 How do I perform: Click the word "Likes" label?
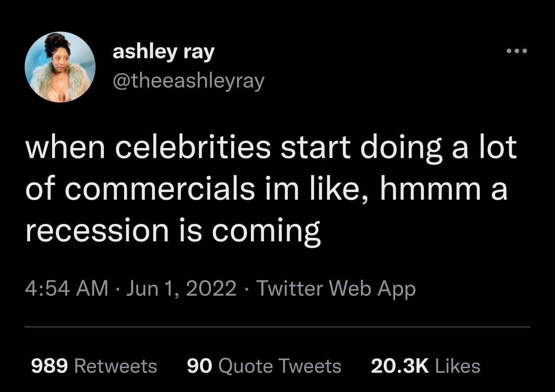[x=457, y=366]
